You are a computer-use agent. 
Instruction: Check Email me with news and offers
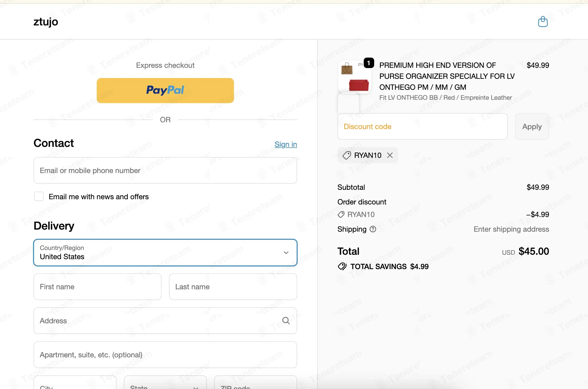[x=39, y=196]
